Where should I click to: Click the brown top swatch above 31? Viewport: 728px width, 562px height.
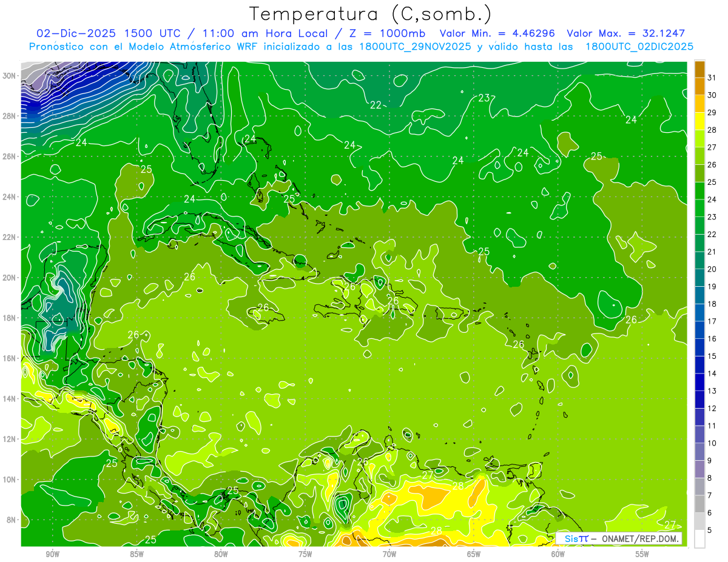(699, 69)
